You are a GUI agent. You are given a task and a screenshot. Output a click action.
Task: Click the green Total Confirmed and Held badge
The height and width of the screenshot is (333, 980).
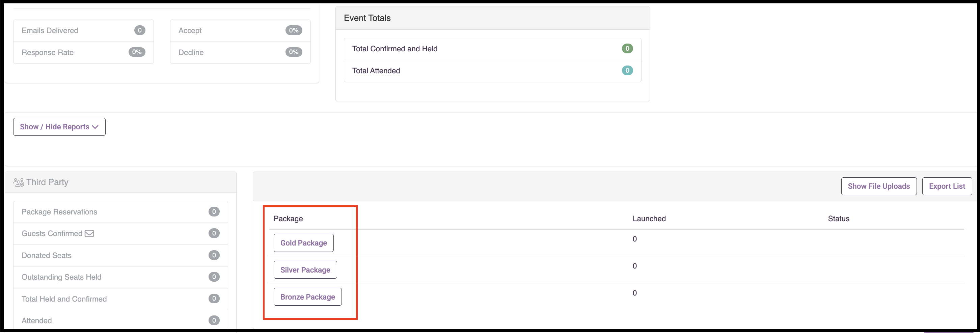[x=627, y=49]
